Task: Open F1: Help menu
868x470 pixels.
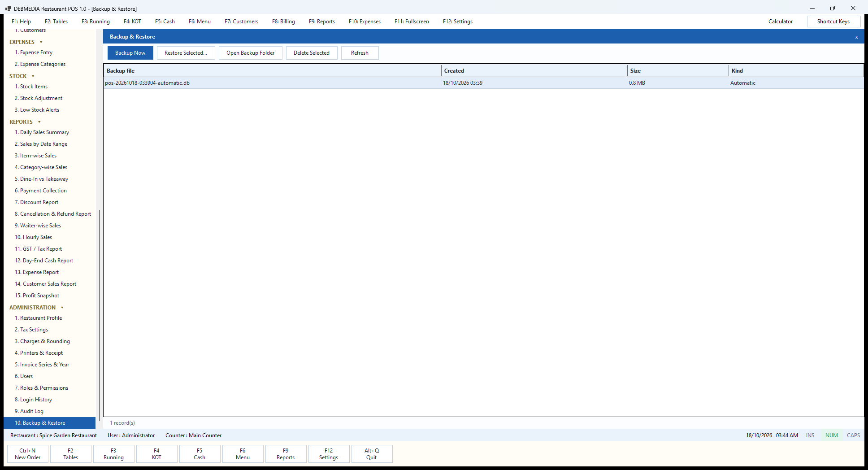Action: click(x=21, y=22)
